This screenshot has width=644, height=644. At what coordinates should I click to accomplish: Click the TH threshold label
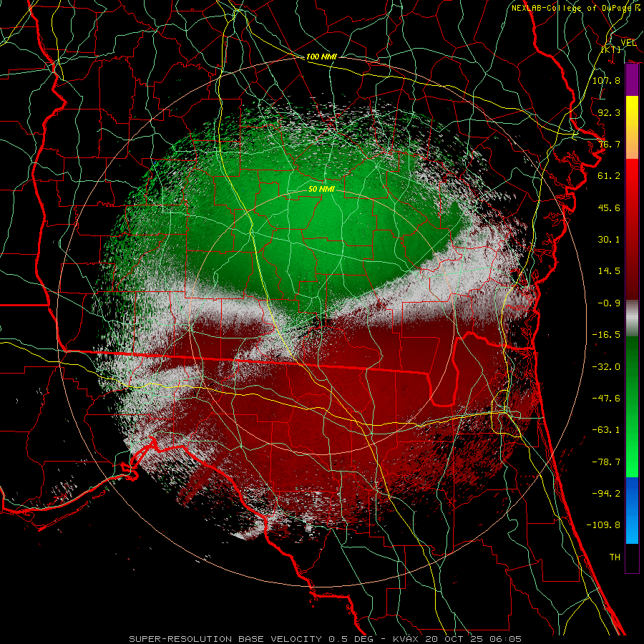(615, 557)
